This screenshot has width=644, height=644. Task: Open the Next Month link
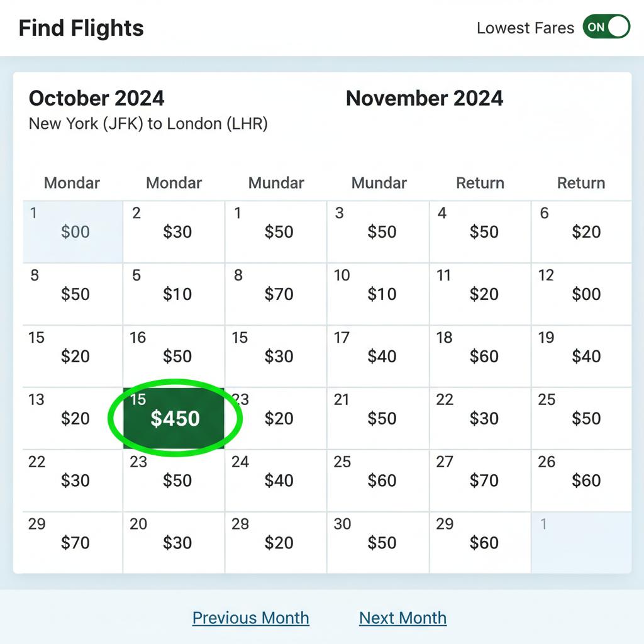coord(402,618)
